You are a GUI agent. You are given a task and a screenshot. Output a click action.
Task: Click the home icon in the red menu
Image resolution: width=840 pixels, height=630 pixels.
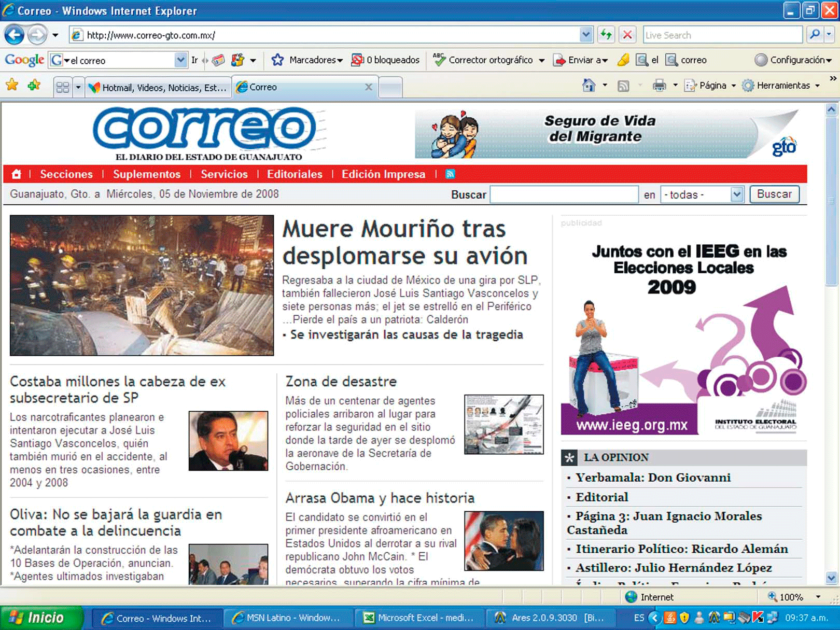point(17,174)
